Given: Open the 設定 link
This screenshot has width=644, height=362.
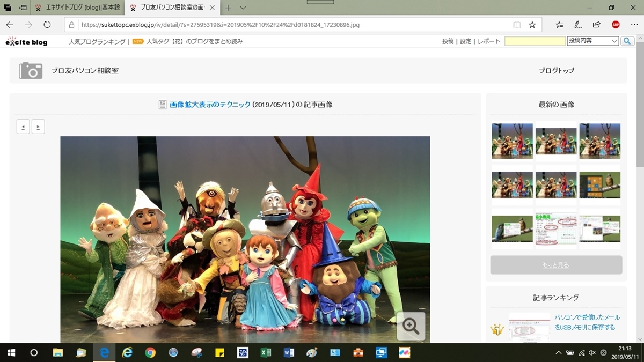Looking at the screenshot, I should click(465, 41).
